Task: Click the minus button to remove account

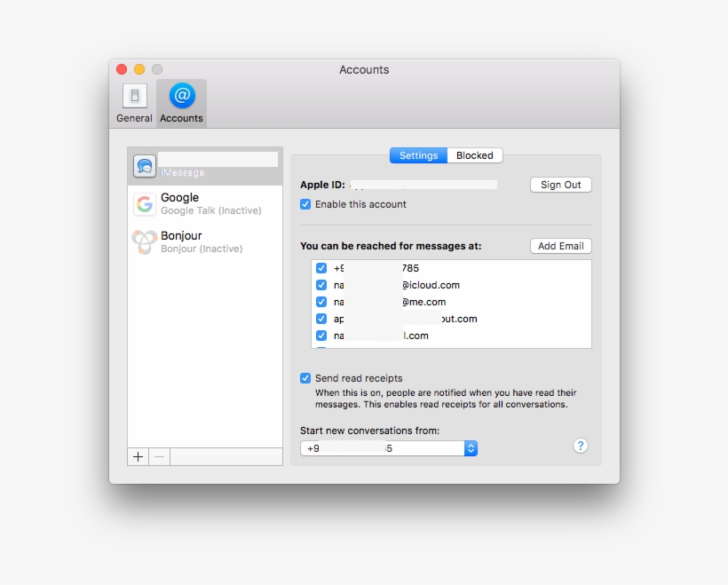Action: coord(159,456)
